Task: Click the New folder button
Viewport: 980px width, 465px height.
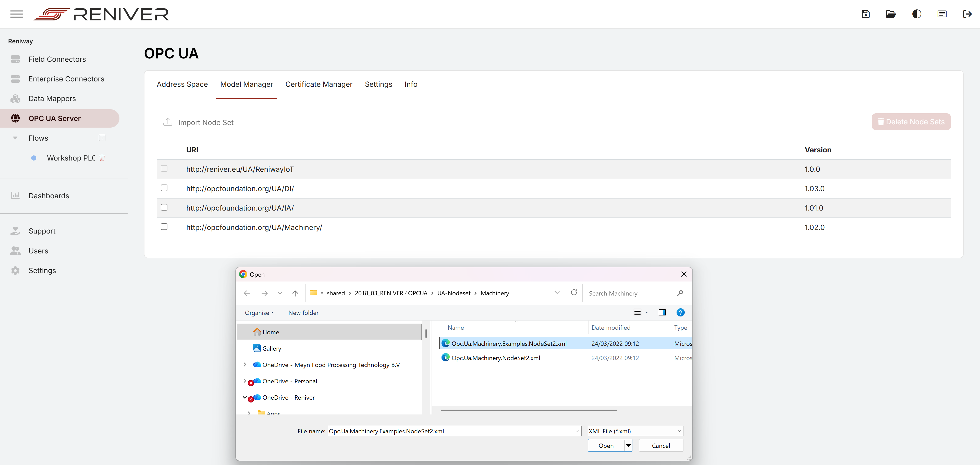Action: (303, 312)
